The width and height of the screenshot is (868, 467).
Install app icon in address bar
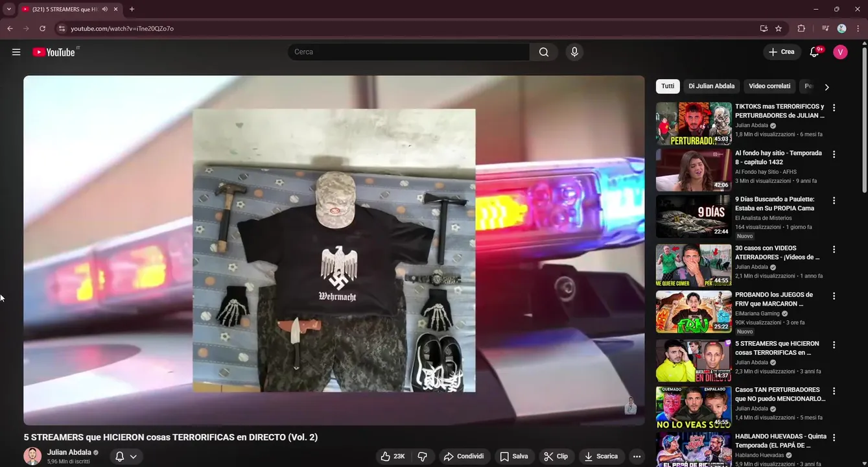(764, 29)
